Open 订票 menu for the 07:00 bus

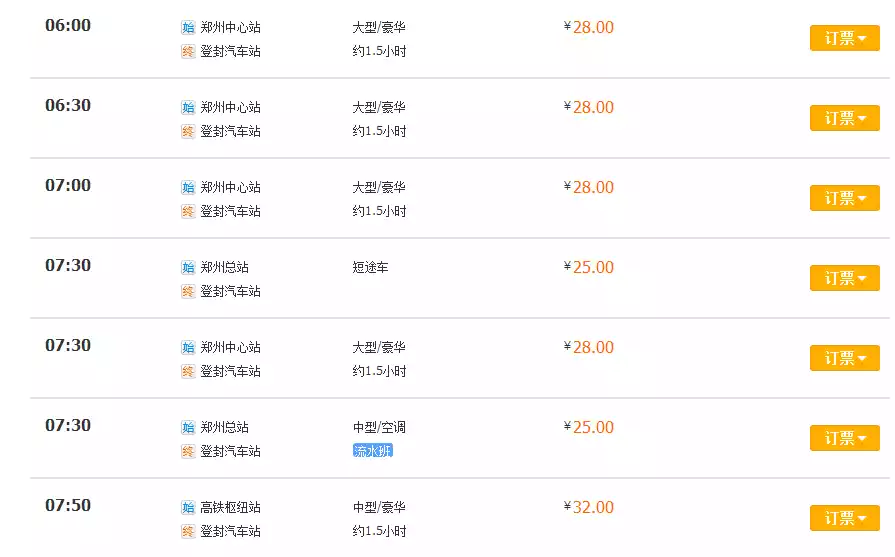tap(844, 198)
